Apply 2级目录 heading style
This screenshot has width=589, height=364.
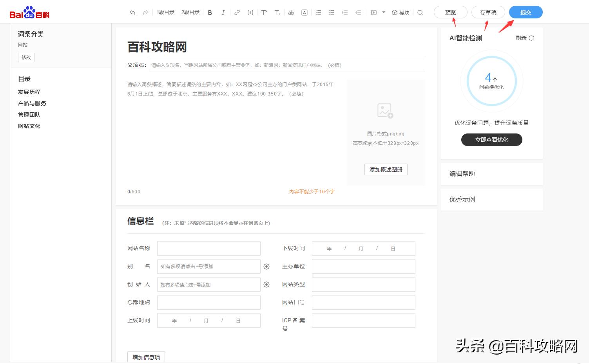click(190, 12)
